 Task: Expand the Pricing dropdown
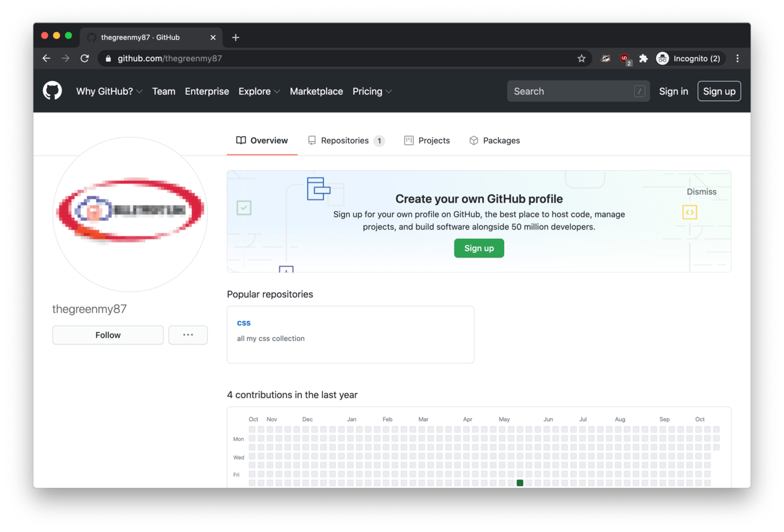[x=372, y=91]
